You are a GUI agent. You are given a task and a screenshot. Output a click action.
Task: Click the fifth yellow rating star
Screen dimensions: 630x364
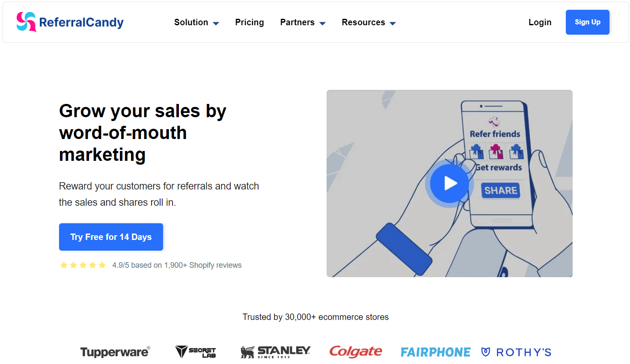102,265
